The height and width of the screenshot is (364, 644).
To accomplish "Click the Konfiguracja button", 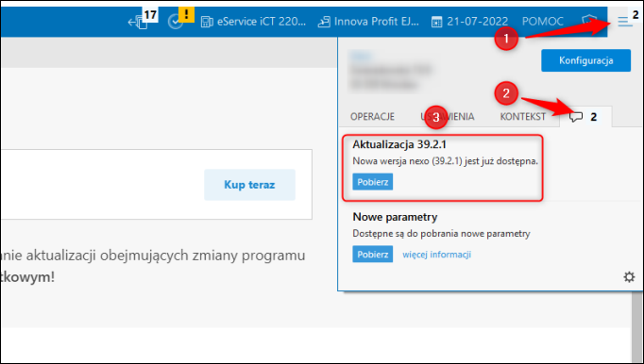I will coord(585,60).
